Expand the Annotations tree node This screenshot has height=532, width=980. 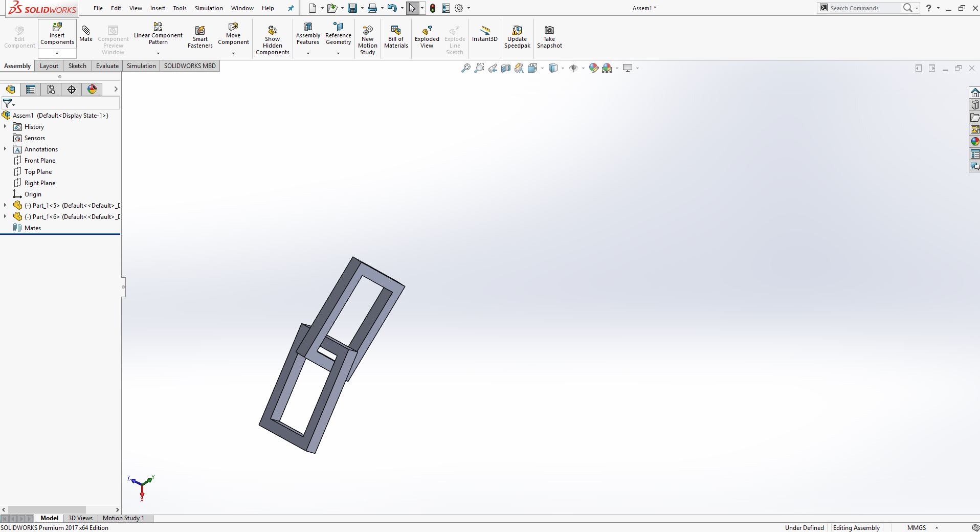pos(5,149)
